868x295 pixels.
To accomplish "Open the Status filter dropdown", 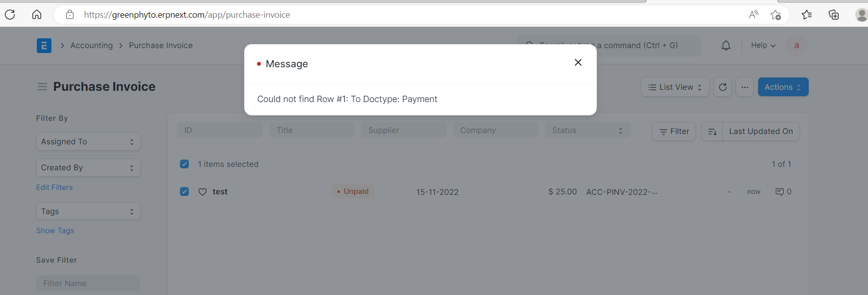I will (x=587, y=130).
